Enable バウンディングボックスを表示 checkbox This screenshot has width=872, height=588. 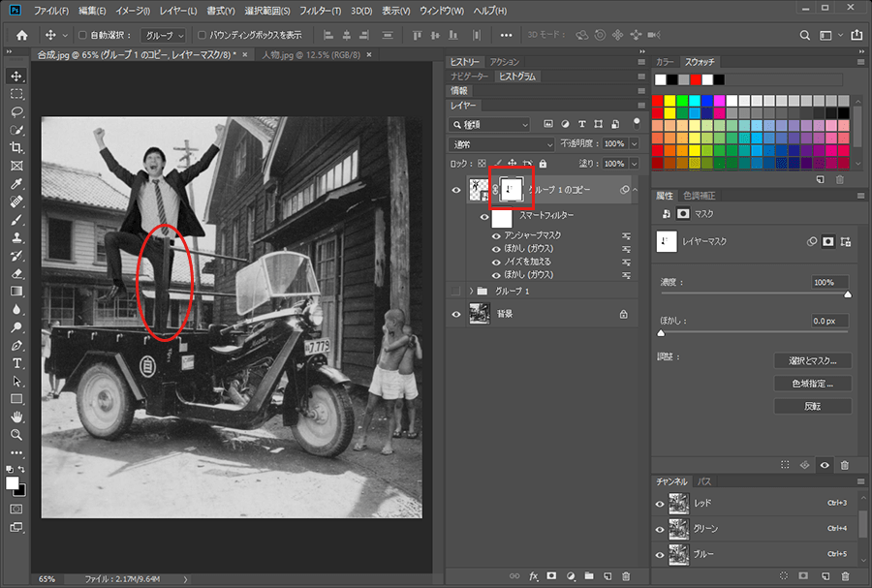point(202,35)
